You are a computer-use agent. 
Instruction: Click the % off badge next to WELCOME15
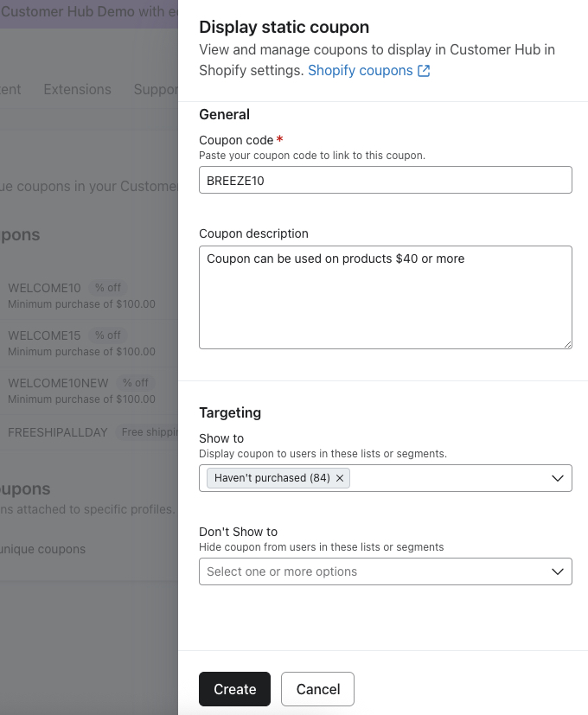[x=108, y=335]
